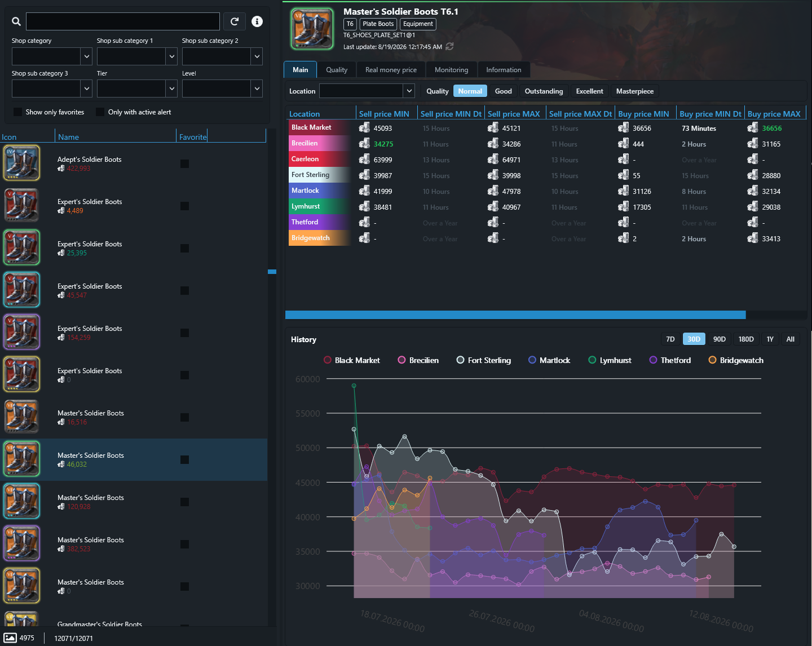Click the Martlock location color cell
Screen dimensions: 812x646
(320, 191)
